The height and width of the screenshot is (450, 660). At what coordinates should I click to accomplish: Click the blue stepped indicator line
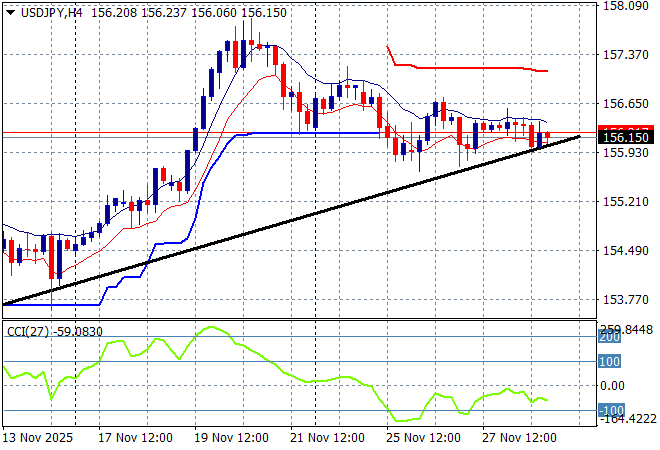tap(300, 133)
